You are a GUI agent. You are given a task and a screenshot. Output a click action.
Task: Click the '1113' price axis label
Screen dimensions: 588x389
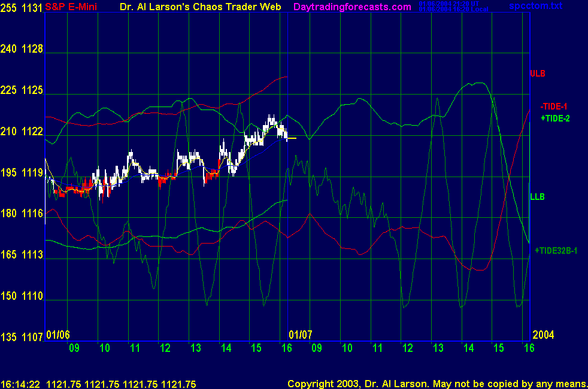coord(32,255)
